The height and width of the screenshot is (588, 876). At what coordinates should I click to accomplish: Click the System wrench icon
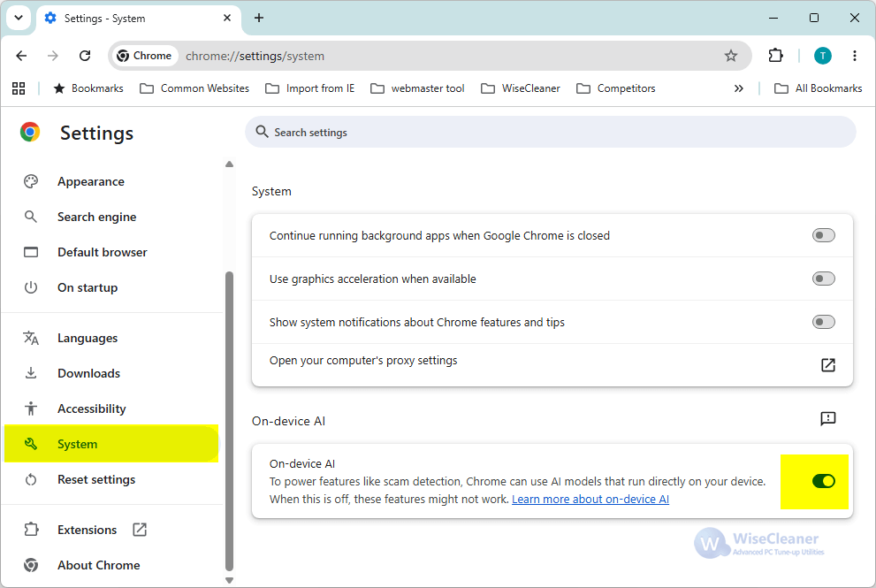(x=31, y=444)
